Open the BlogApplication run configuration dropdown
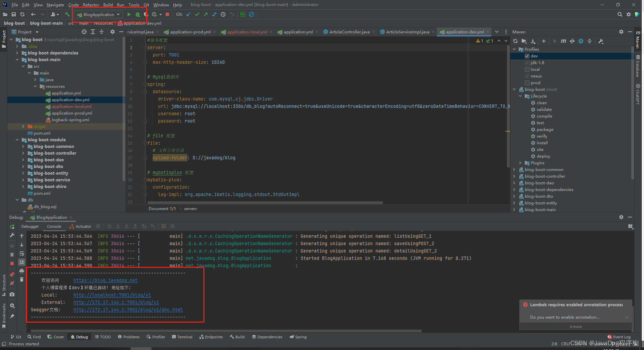Image resolution: width=644 pixels, height=350 pixels. [x=119, y=14]
